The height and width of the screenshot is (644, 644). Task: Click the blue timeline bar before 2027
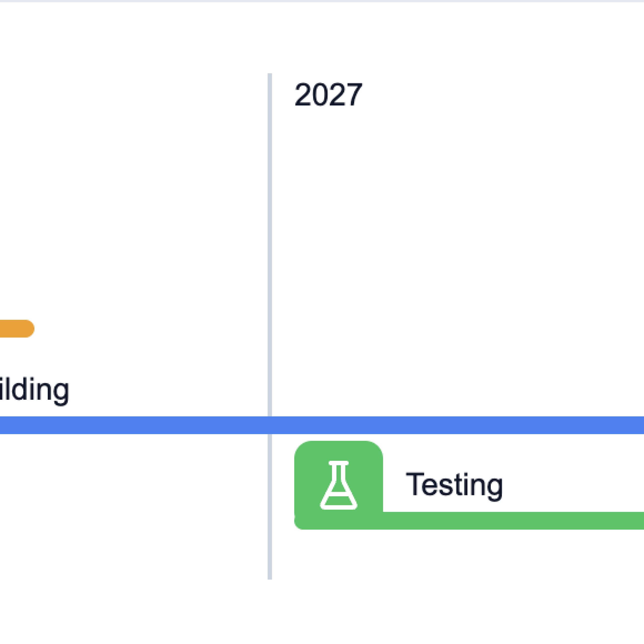pyautogui.click(x=133, y=425)
